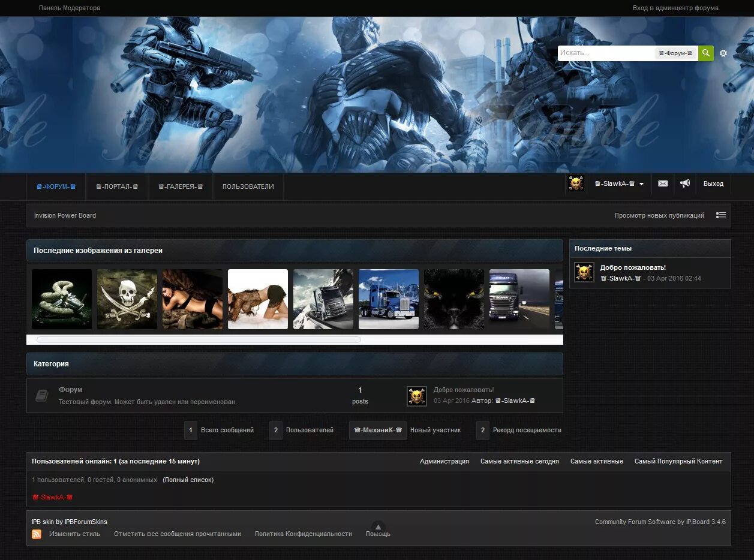Click the Администрация link

pyautogui.click(x=444, y=461)
